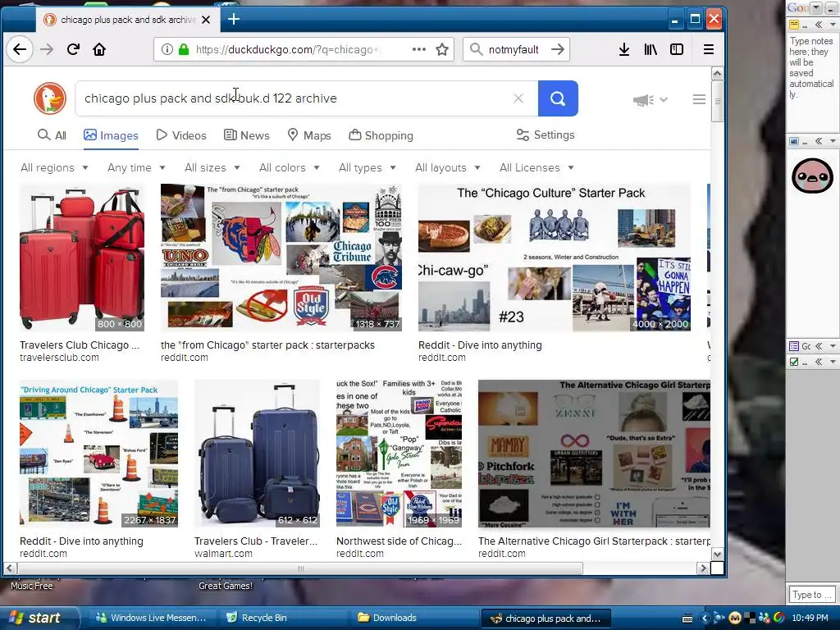Reload the current page
The width and height of the screenshot is (840, 630).
73,49
